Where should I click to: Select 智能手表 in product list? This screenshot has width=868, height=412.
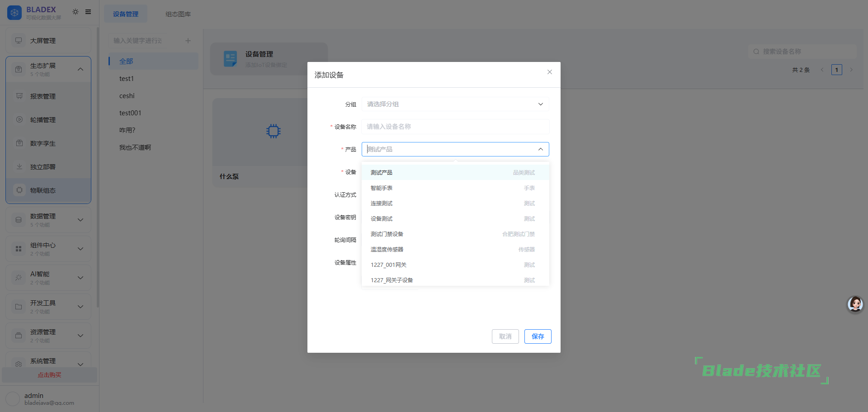(455, 188)
